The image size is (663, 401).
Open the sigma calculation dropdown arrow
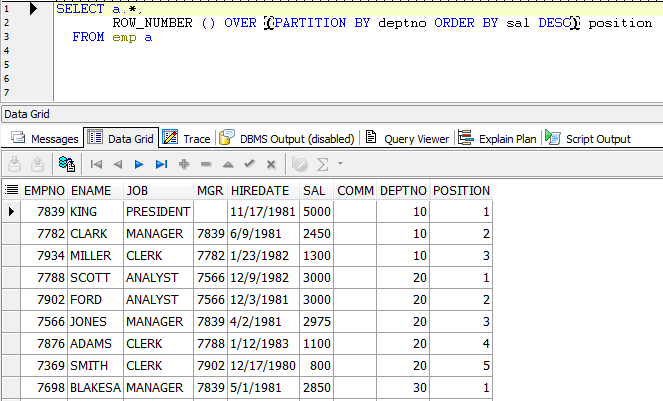point(341,164)
